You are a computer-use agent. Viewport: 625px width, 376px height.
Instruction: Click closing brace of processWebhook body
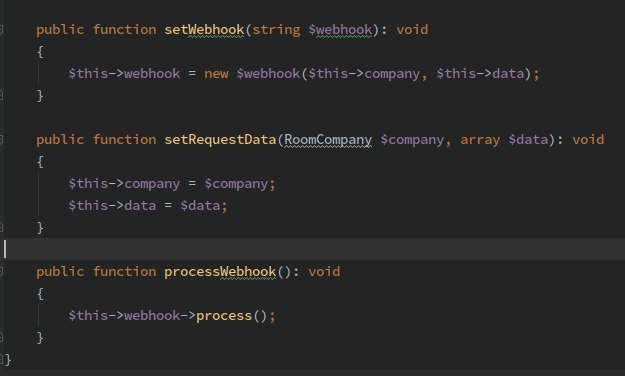40,338
